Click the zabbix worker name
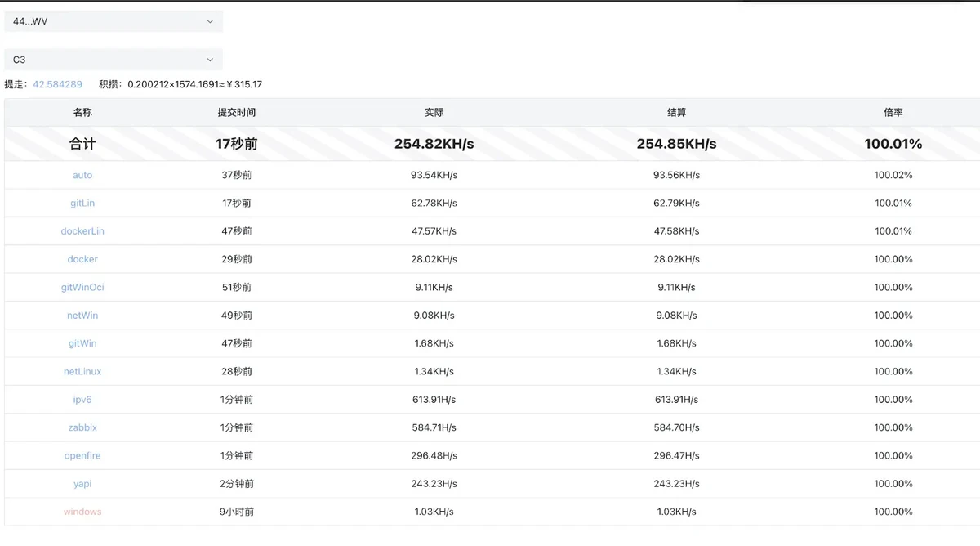Screen dimensions: 980x546 pyautogui.click(x=82, y=427)
